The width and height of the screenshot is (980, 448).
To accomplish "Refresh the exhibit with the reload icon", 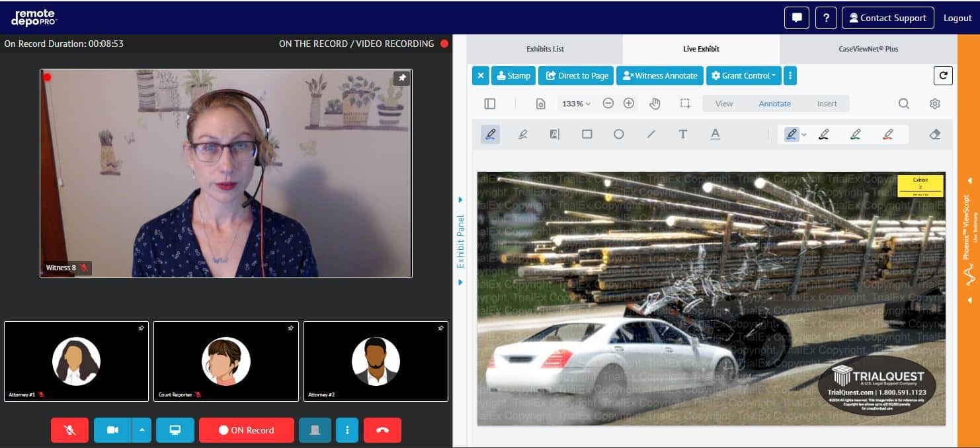I will pyautogui.click(x=943, y=75).
